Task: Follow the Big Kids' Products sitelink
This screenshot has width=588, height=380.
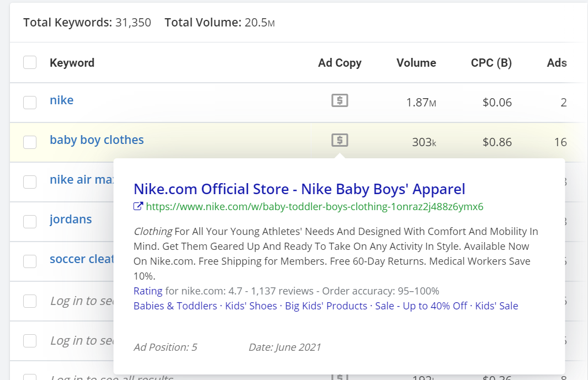Action: point(326,306)
